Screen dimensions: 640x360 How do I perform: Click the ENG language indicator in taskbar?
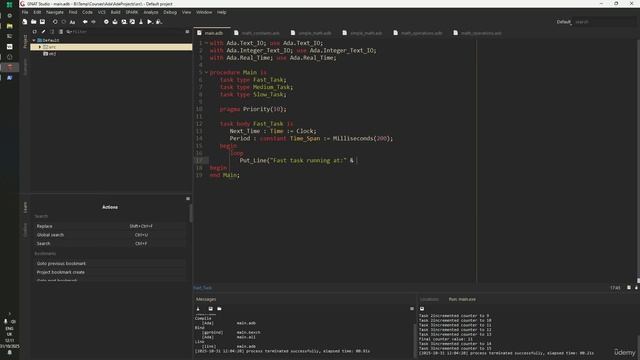[9, 328]
